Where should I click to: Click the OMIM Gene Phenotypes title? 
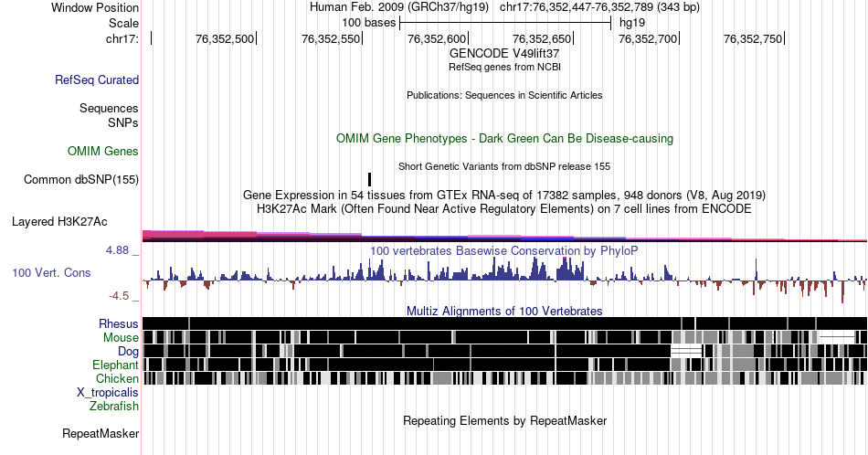coord(504,138)
